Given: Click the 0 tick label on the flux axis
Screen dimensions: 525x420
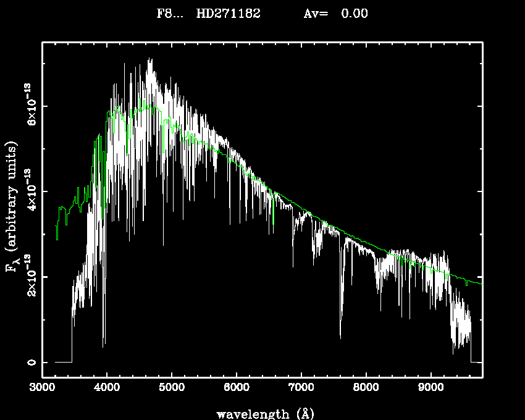Looking at the screenshot, I should point(30,362).
